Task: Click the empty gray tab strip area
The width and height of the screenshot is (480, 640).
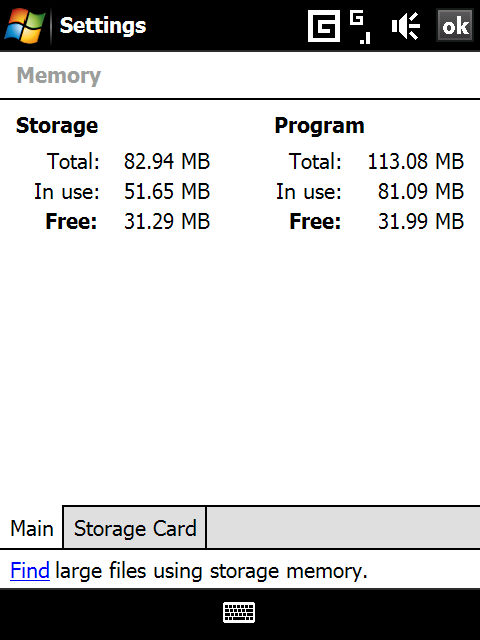Action: [343, 528]
